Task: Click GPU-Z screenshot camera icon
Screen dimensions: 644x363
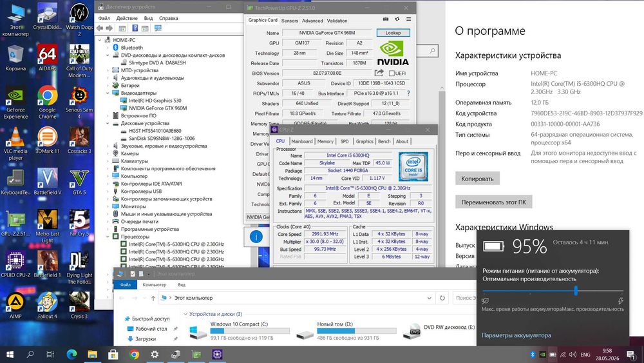Action: [x=386, y=19]
